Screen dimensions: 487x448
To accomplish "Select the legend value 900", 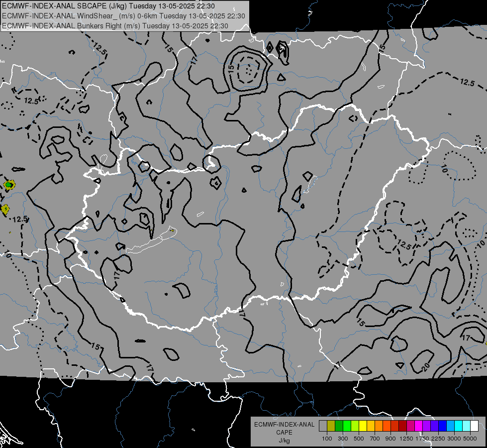I will coord(390,439).
